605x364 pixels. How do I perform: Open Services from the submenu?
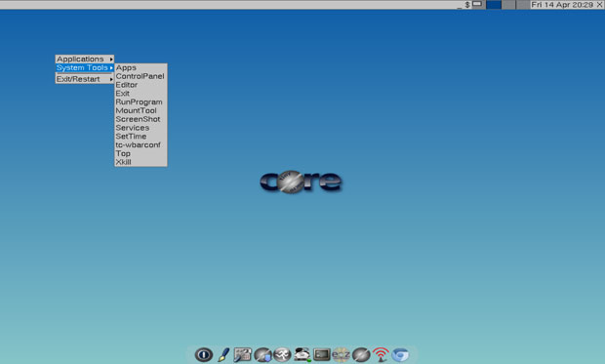pyautogui.click(x=141, y=128)
